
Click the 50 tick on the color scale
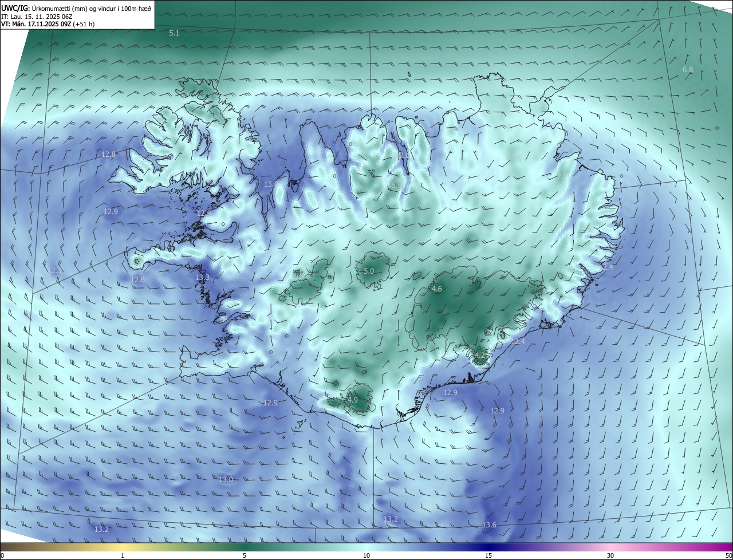coord(728,555)
